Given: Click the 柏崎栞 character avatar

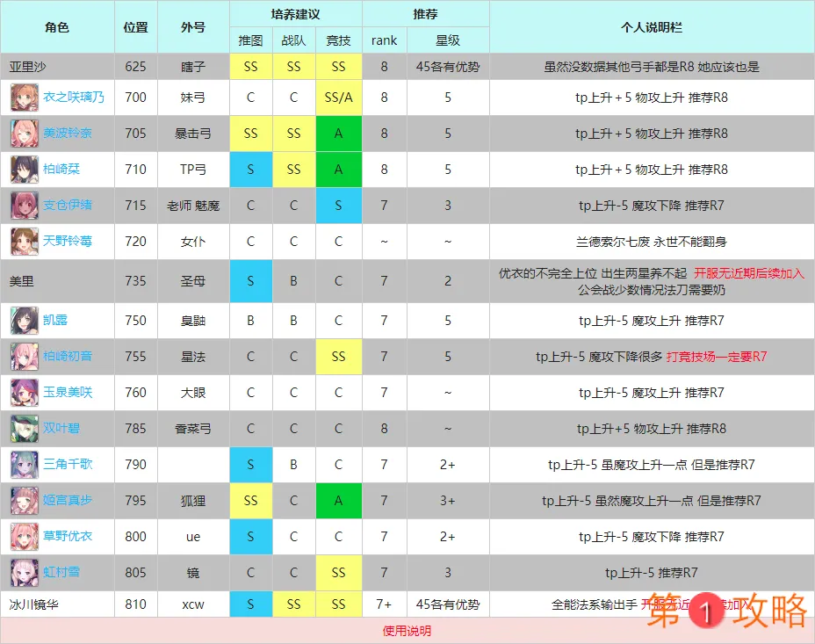Looking at the screenshot, I should tap(25, 170).
